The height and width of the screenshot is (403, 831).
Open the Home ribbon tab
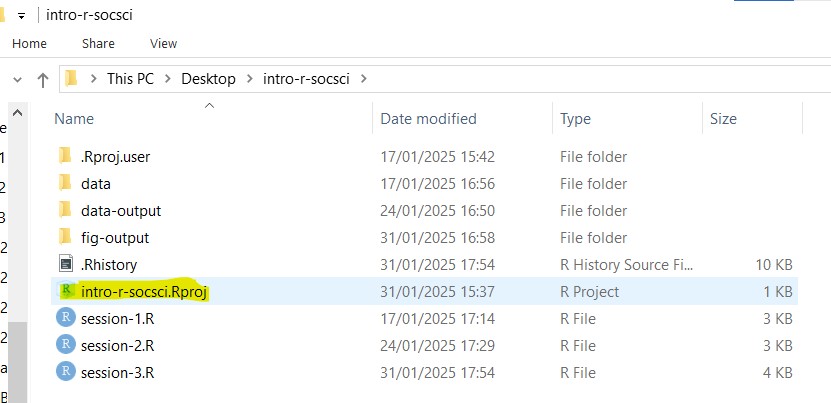29,43
